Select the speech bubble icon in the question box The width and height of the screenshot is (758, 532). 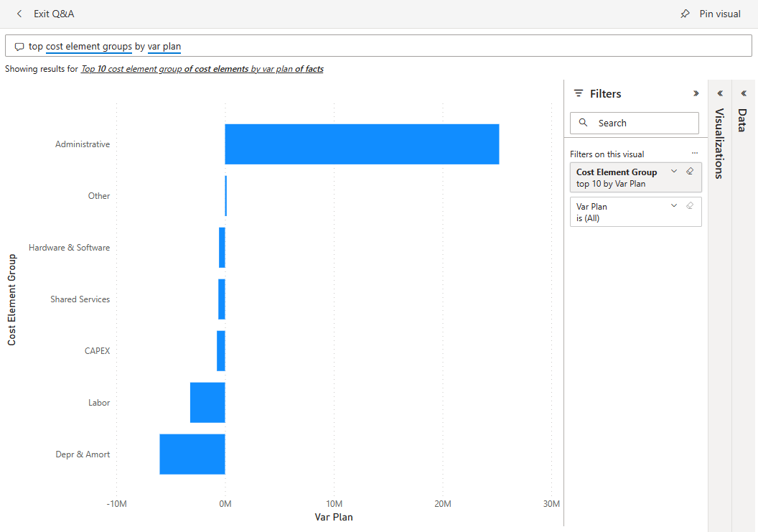pyautogui.click(x=19, y=46)
